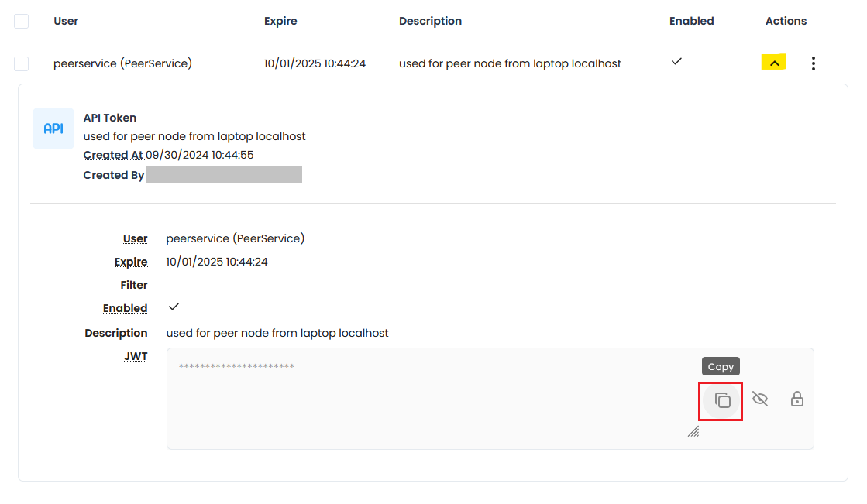The image size is (867, 504).
Task: Click the blue API token badge
Action: coord(53,129)
